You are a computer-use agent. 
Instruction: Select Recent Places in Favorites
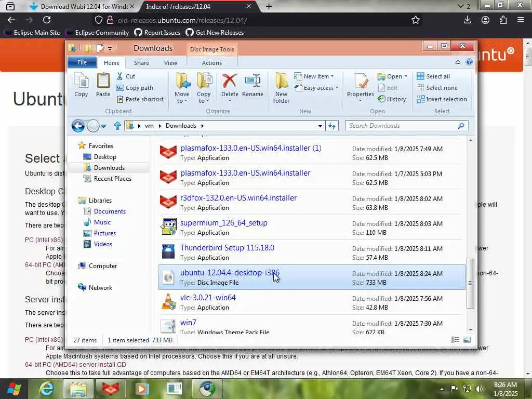(x=112, y=179)
